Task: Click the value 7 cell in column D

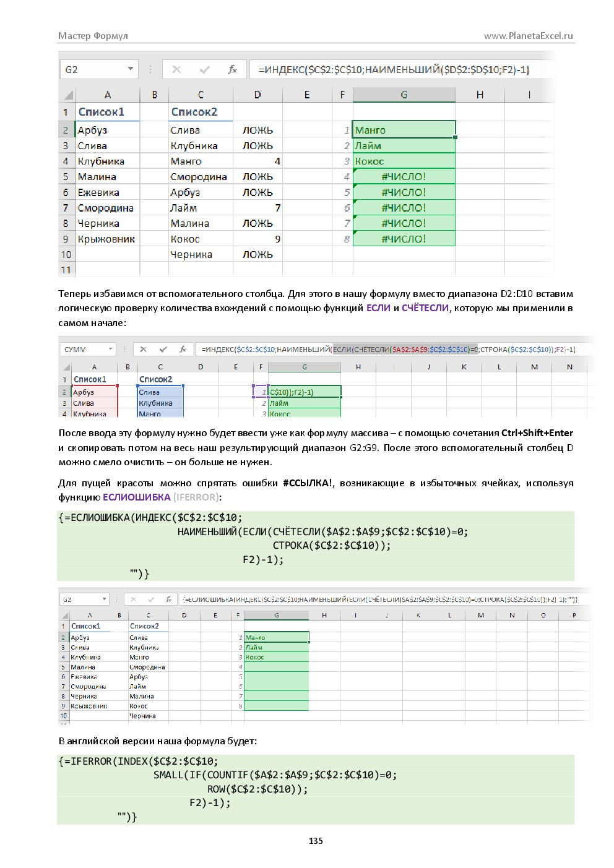Action: click(257, 208)
